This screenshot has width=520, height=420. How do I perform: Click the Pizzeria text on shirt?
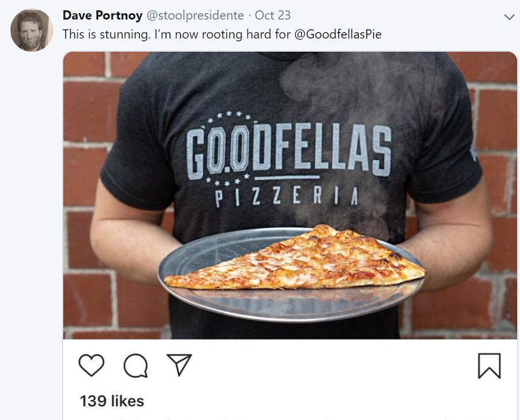click(287, 196)
